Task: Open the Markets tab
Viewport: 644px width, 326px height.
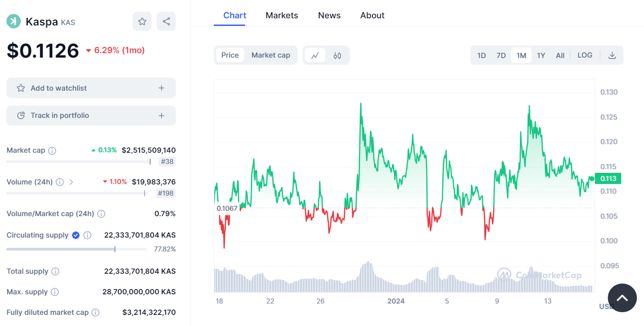Action: [282, 15]
